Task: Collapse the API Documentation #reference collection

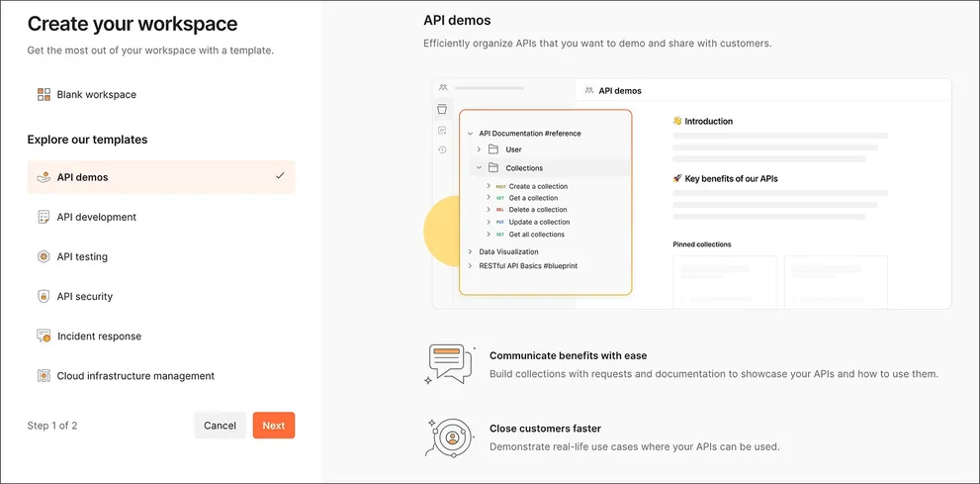Action: [x=470, y=134]
